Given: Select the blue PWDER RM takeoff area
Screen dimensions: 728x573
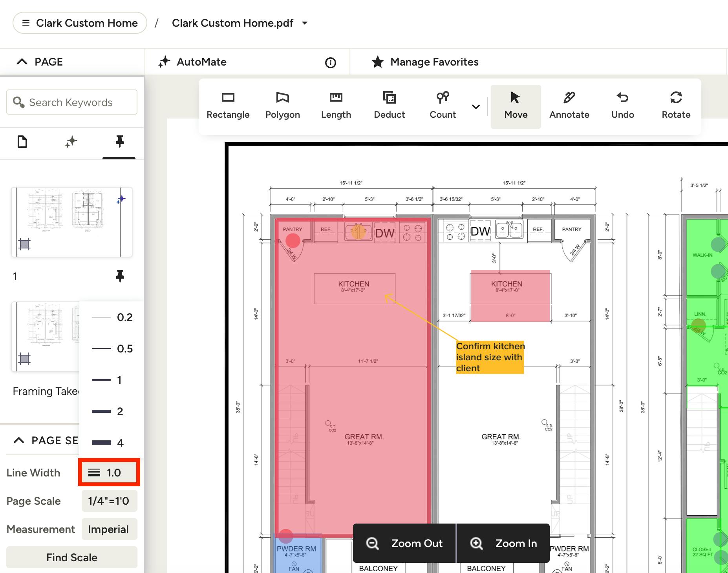Looking at the screenshot, I should [297, 553].
